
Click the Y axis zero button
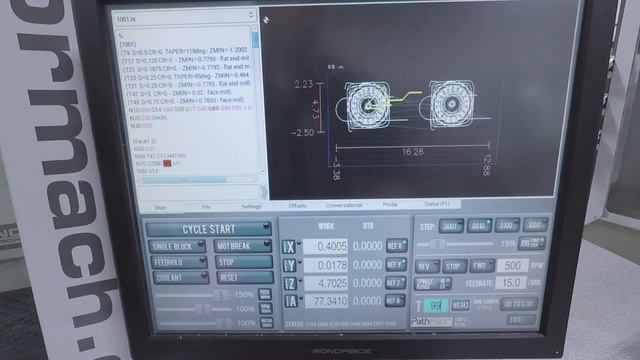[289, 265]
